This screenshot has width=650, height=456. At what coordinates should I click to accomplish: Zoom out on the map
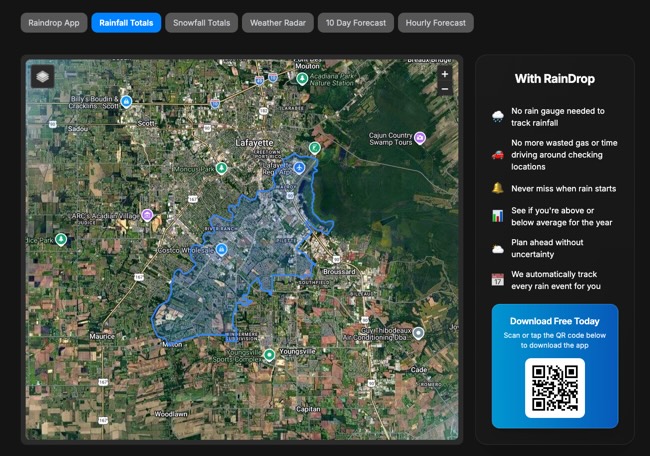point(445,89)
